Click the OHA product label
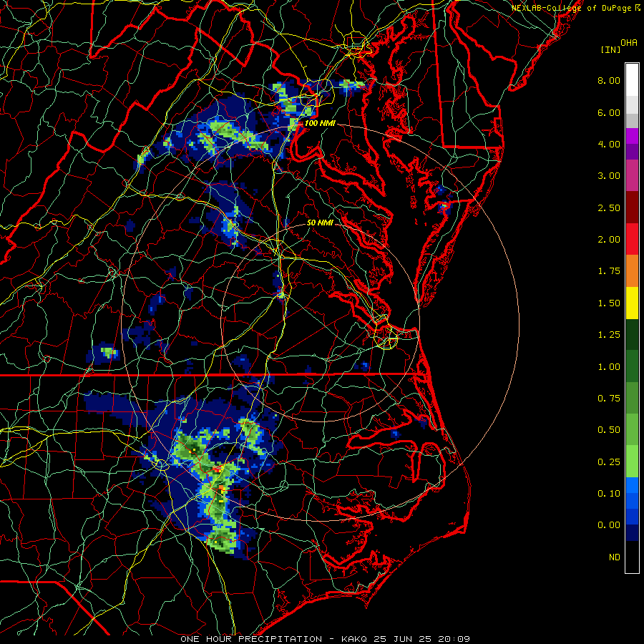The height and width of the screenshot is (644, 644). click(x=629, y=43)
